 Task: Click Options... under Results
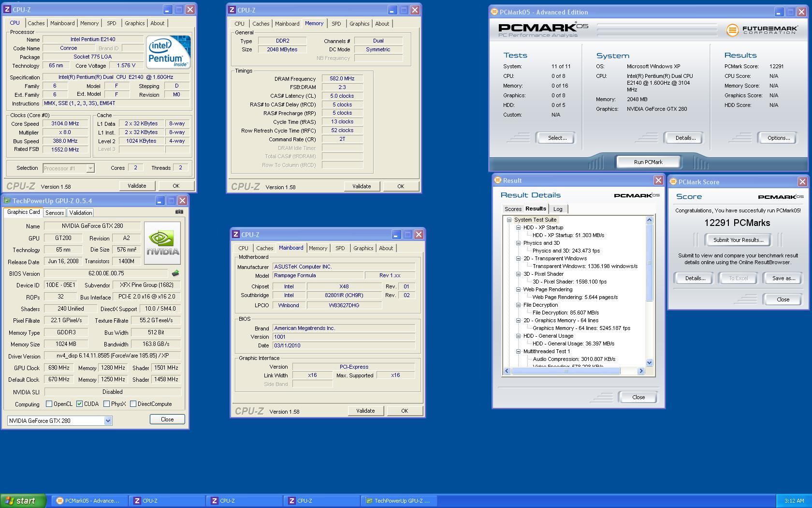pyautogui.click(x=778, y=138)
